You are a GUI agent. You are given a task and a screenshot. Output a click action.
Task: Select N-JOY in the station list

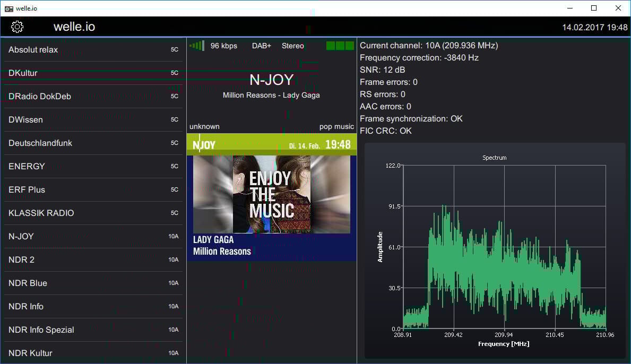pos(93,237)
